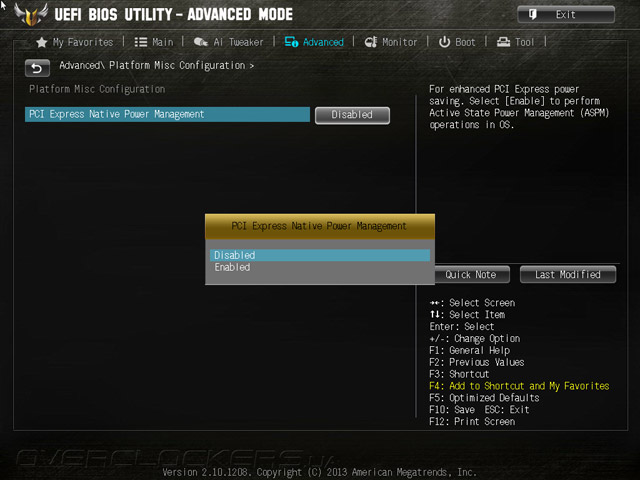
Task: Open the Ai Tweaker tab
Action: click(228, 42)
